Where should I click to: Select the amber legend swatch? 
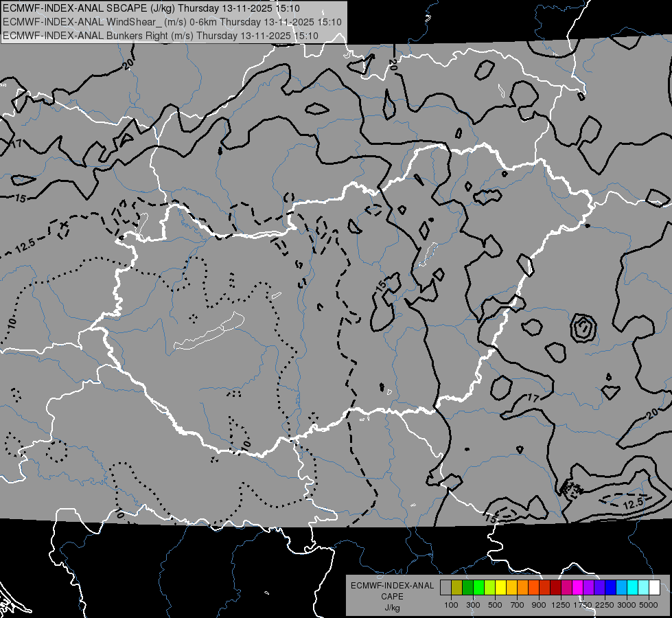pyautogui.click(x=511, y=587)
